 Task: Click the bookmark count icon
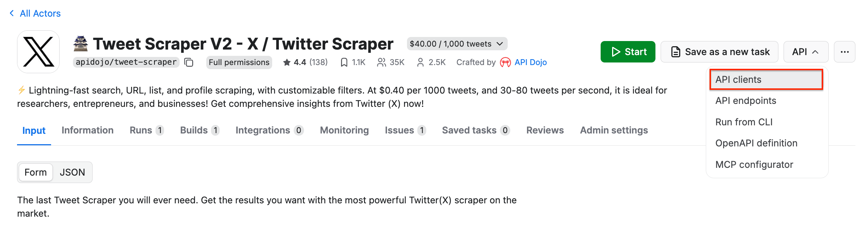344,62
